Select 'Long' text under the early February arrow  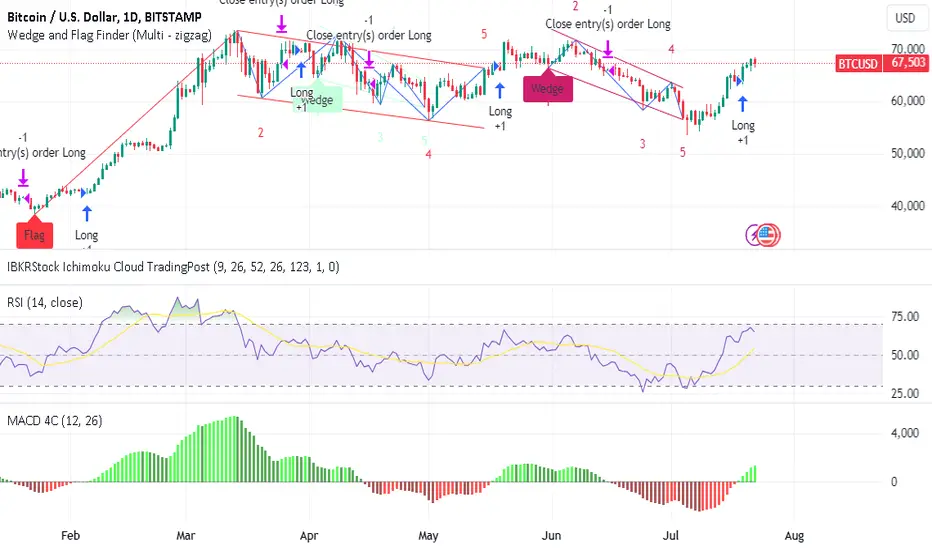(x=86, y=235)
